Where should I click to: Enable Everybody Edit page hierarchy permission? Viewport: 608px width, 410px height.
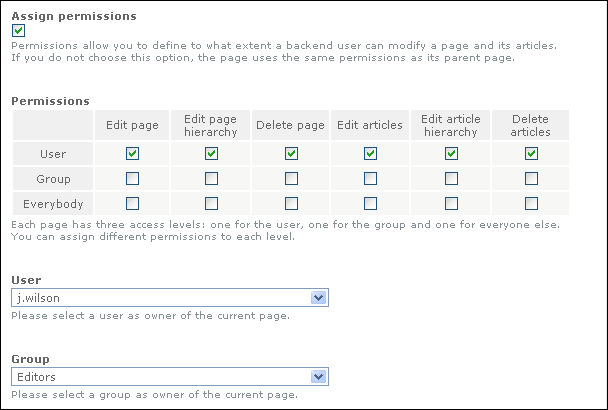211,203
